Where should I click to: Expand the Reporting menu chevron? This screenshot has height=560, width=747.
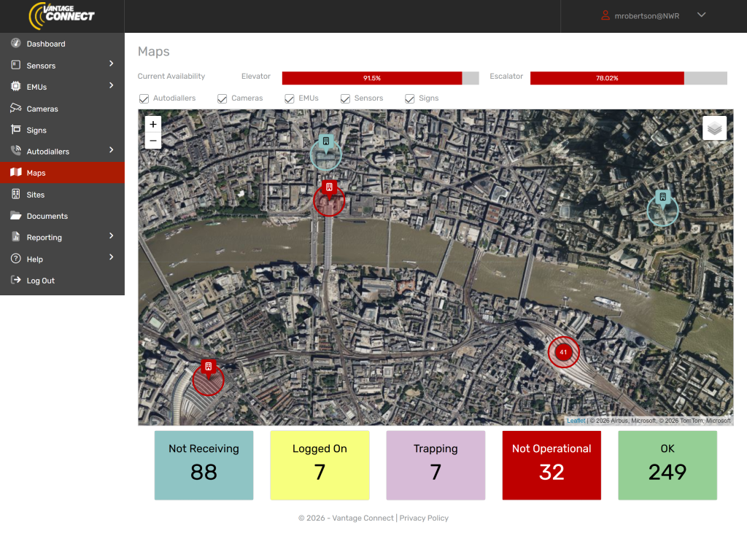tap(112, 236)
